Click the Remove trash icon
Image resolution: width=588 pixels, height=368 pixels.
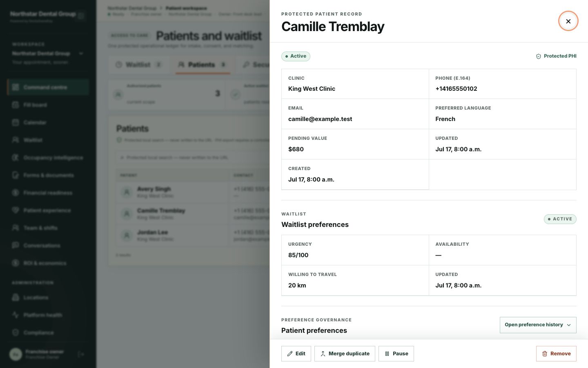(545, 354)
